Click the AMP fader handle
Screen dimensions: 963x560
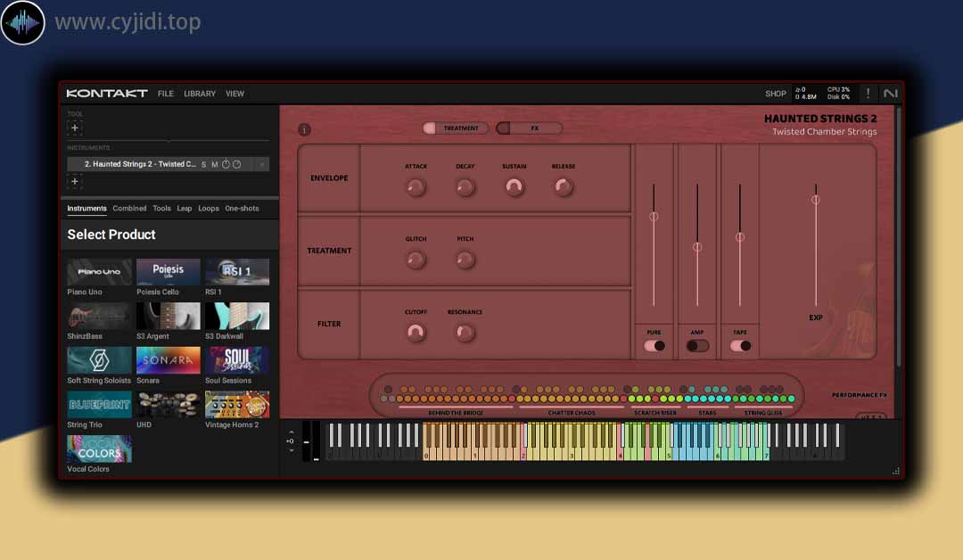pos(697,248)
